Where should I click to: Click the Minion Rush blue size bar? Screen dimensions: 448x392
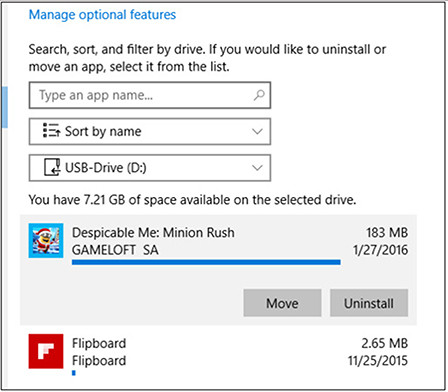coord(206,262)
